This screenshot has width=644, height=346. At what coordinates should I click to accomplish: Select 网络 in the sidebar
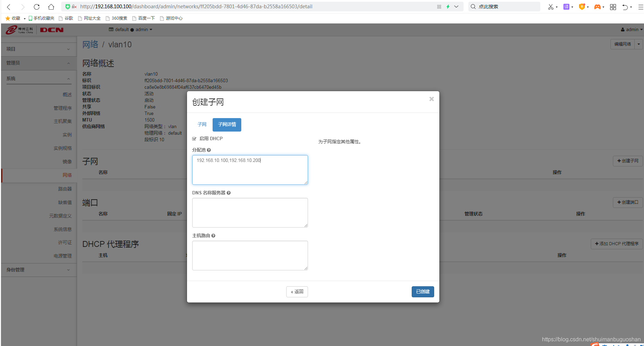point(67,175)
